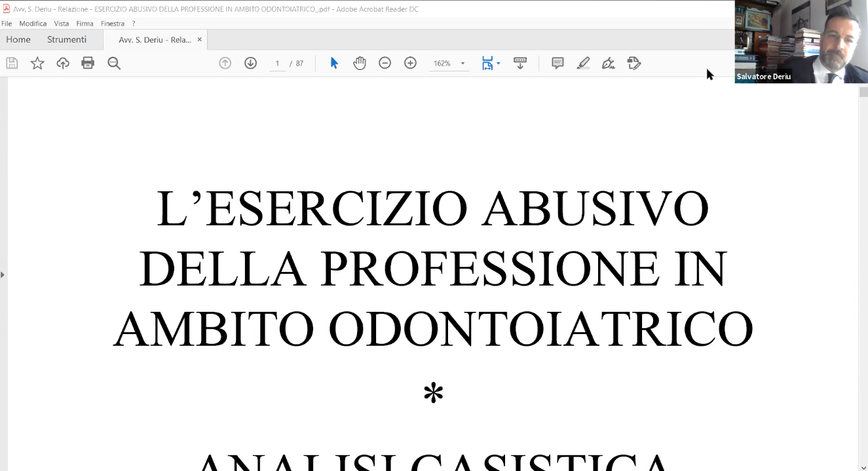Go to next page arrow
The height and width of the screenshot is (471, 868).
250,63
